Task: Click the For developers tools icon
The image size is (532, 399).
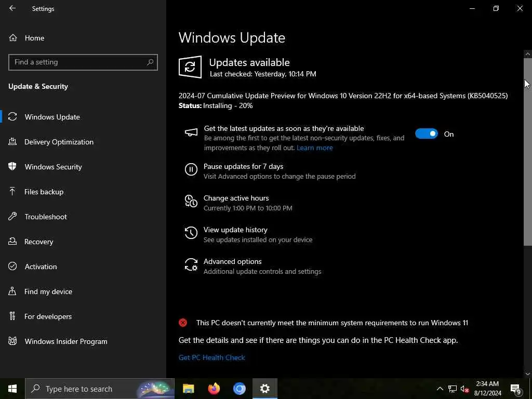Action: coord(12,316)
